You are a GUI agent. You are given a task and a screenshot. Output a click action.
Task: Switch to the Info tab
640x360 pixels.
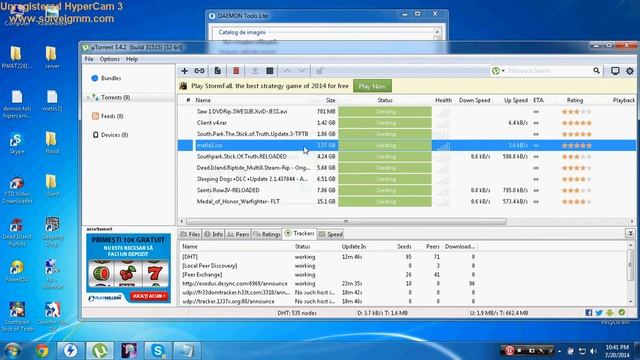coord(213,234)
